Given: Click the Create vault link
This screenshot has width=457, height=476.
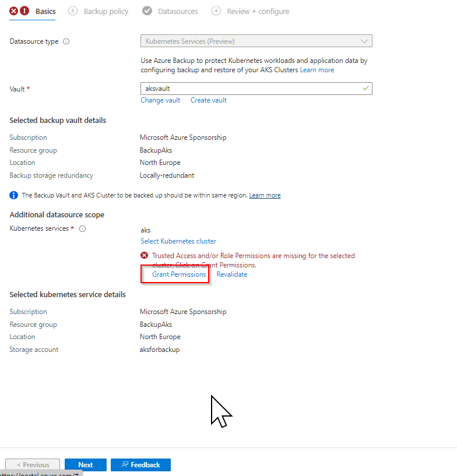Looking at the screenshot, I should 208,100.
